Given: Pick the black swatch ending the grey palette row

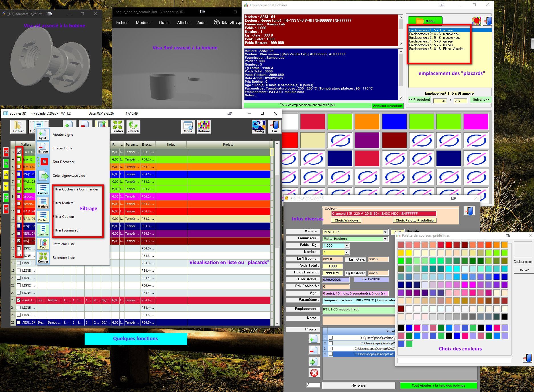Looking at the screenshot, I should coord(504,317).
